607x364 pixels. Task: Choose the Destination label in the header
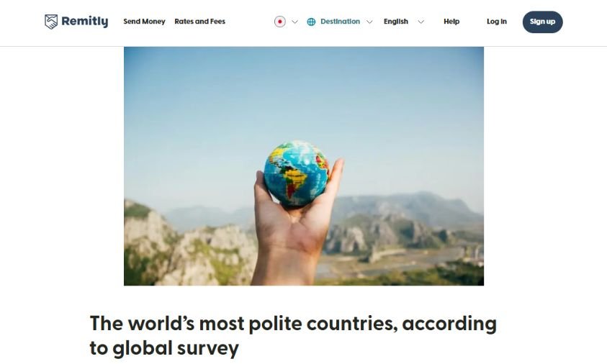coord(340,22)
